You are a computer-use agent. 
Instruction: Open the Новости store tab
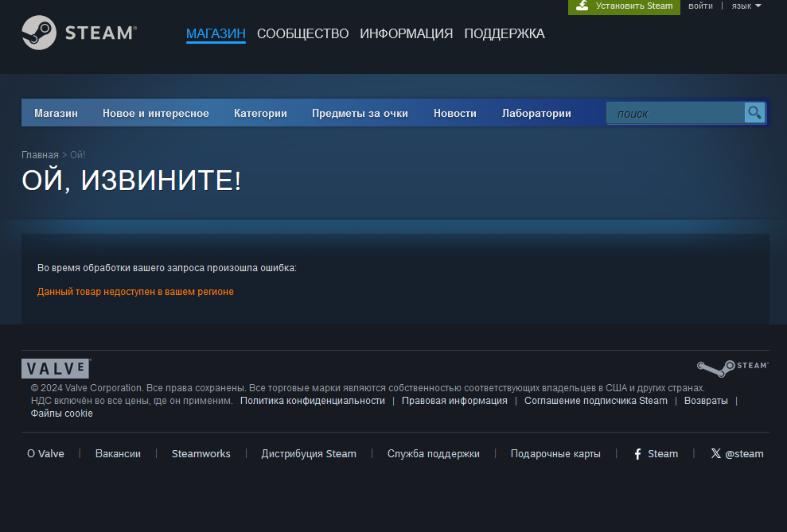click(455, 114)
